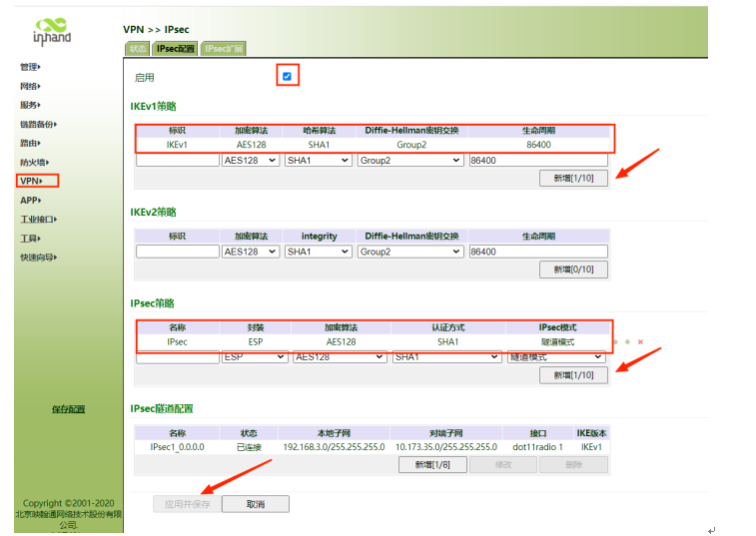This screenshot has height=536, width=756.
Task: Open IPsec mode 隧道模式 dropdown
Action: (555, 356)
